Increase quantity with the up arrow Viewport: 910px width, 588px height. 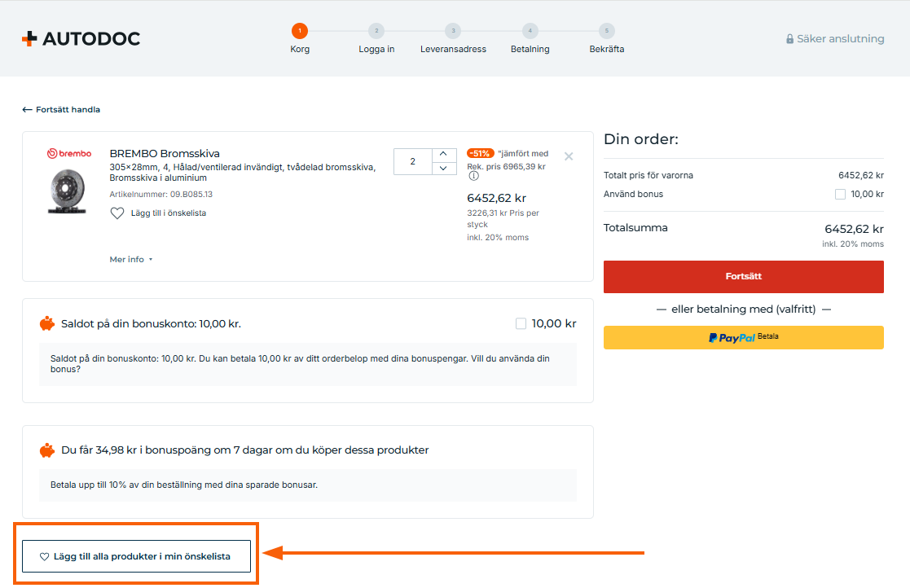[x=442, y=154]
